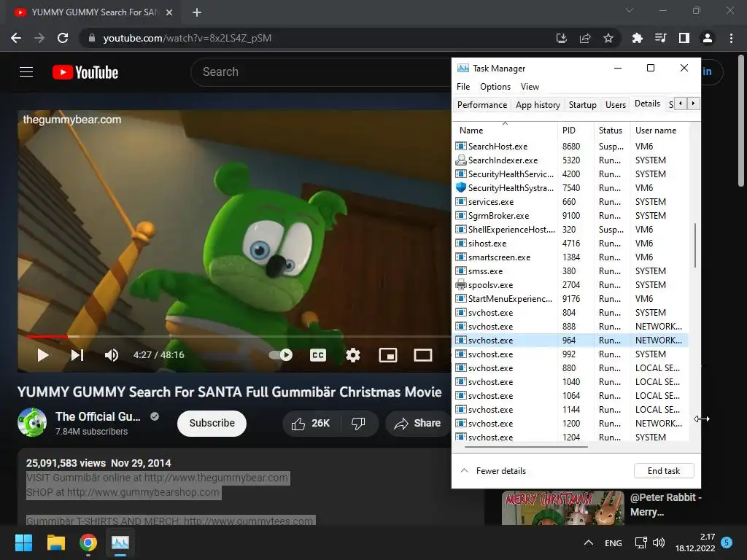Click Task Manager horizontal scrollbar

click(526, 447)
